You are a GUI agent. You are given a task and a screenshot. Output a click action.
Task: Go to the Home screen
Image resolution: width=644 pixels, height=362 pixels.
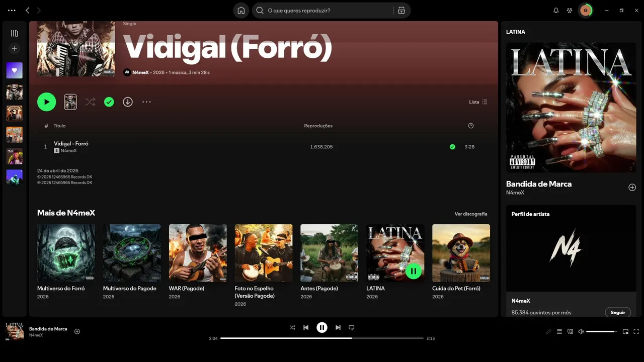pos(241,11)
